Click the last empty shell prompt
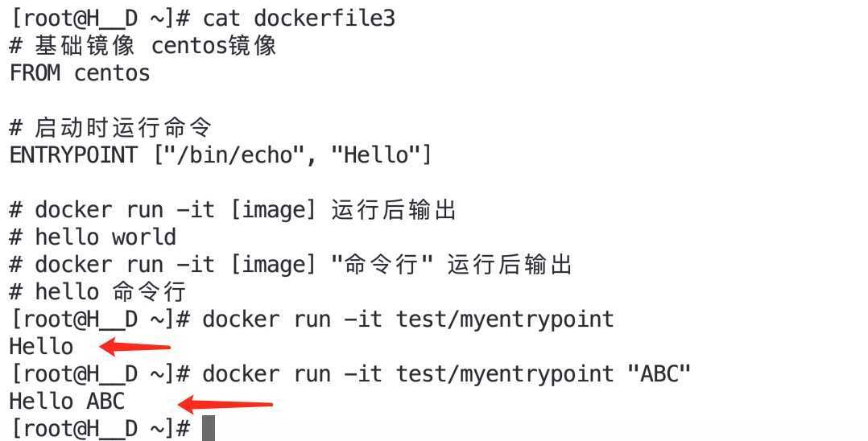The width and height of the screenshot is (868, 441). click(100, 428)
